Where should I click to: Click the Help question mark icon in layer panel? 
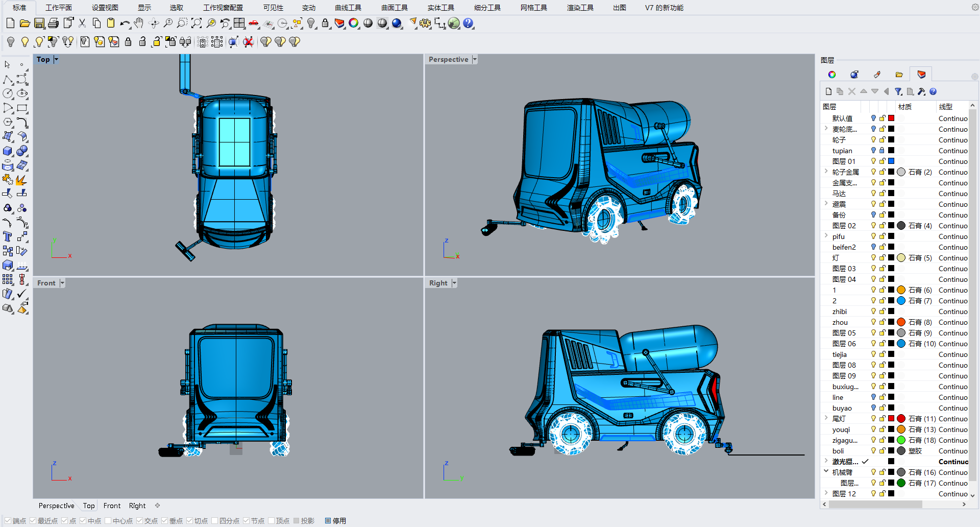[933, 91]
